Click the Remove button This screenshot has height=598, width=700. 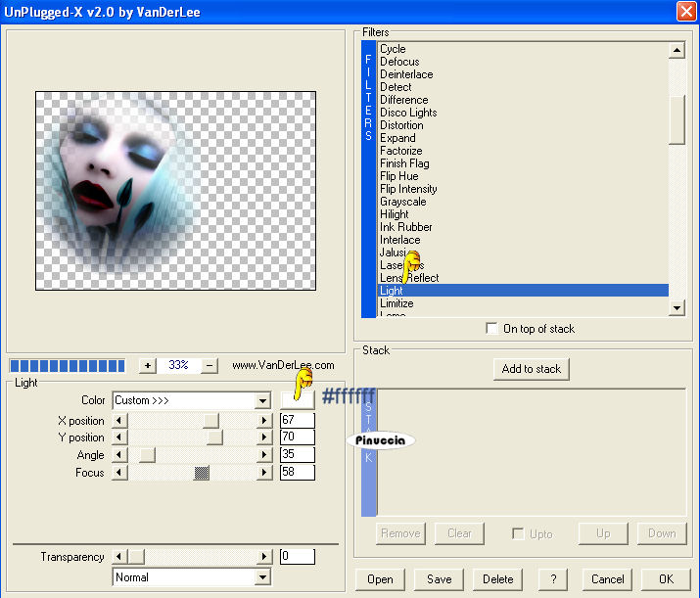400,533
